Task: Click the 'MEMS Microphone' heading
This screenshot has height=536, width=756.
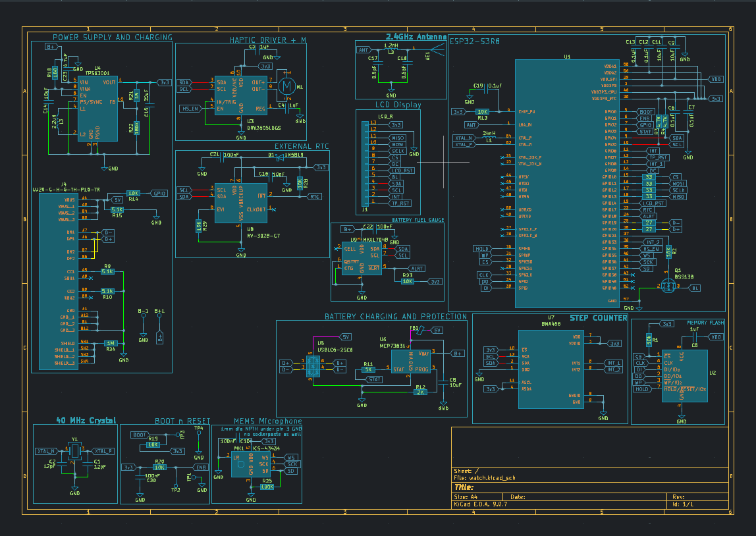Action: pyautogui.click(x=267, y=421)
